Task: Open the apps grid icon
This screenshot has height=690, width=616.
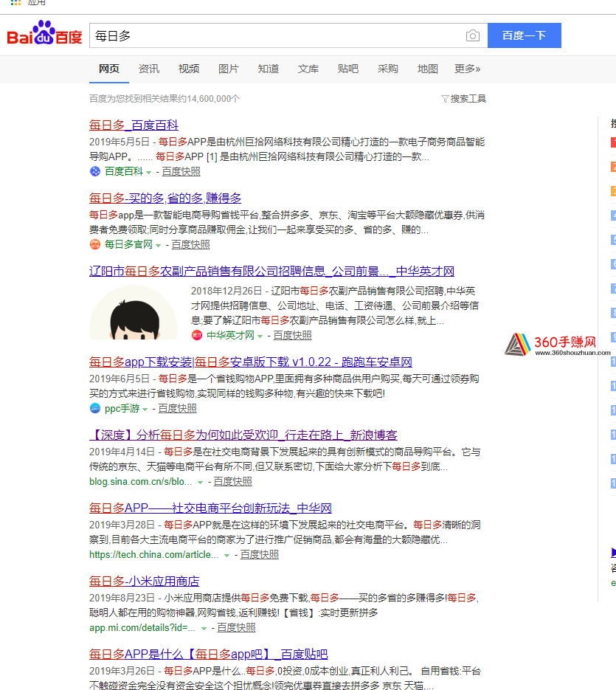Action: pos(15,2)
